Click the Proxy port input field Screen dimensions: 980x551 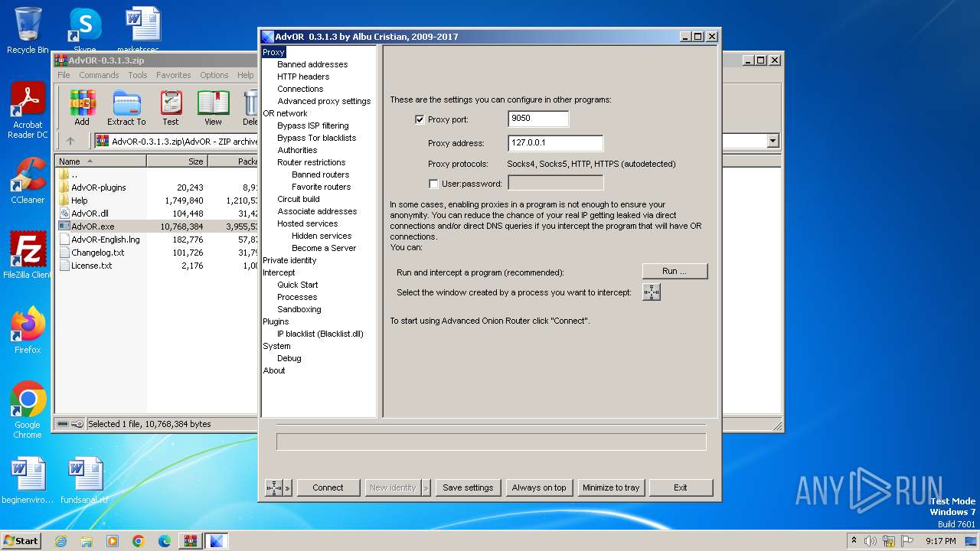pos(538,119)
